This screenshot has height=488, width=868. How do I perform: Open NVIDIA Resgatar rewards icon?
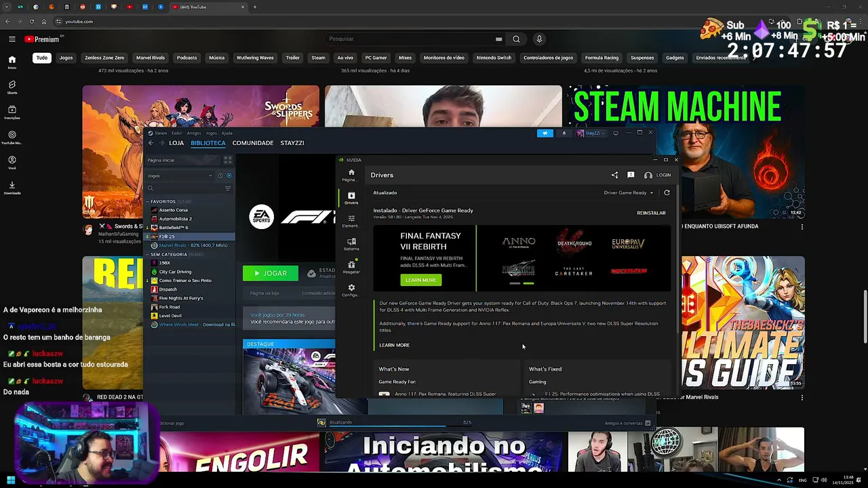coord(351,267)
